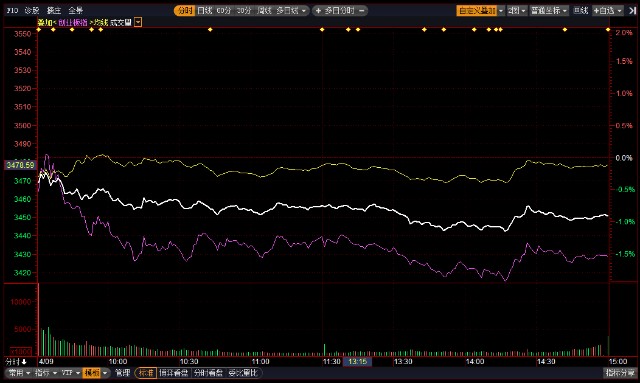Click the 10000 volume axis label

[x=20, y=302]
